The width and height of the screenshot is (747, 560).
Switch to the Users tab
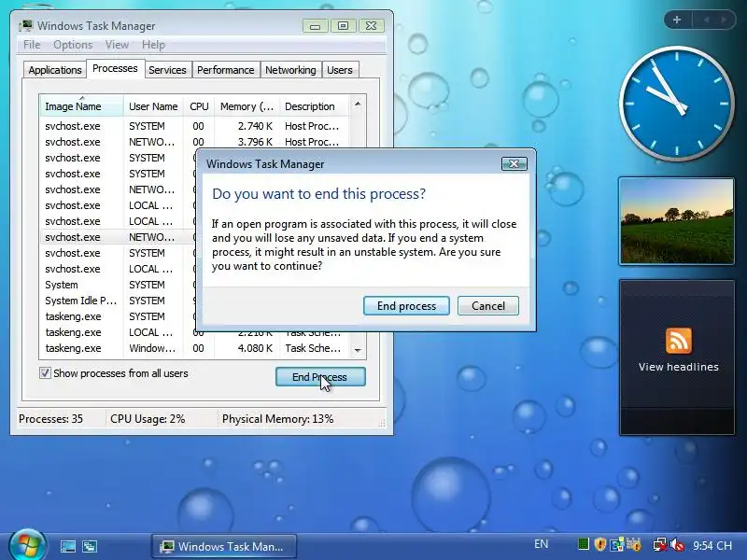(x=340, y=70)
